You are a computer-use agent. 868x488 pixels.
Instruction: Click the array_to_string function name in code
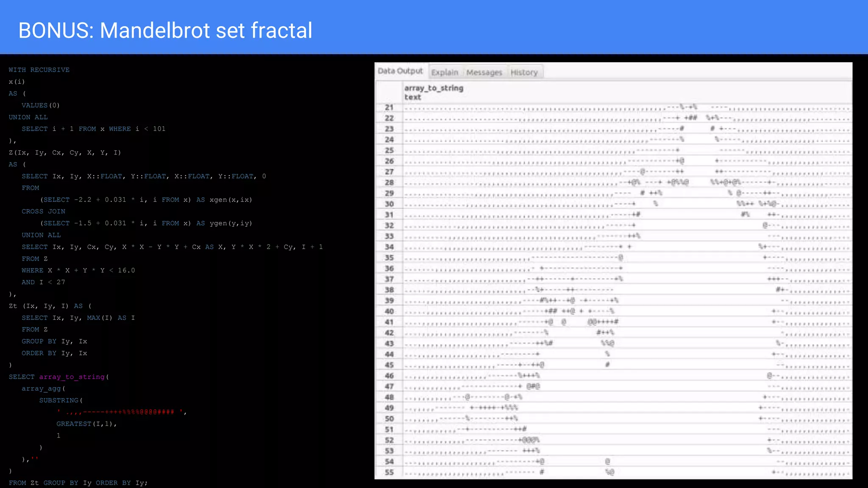pos(72,377)
